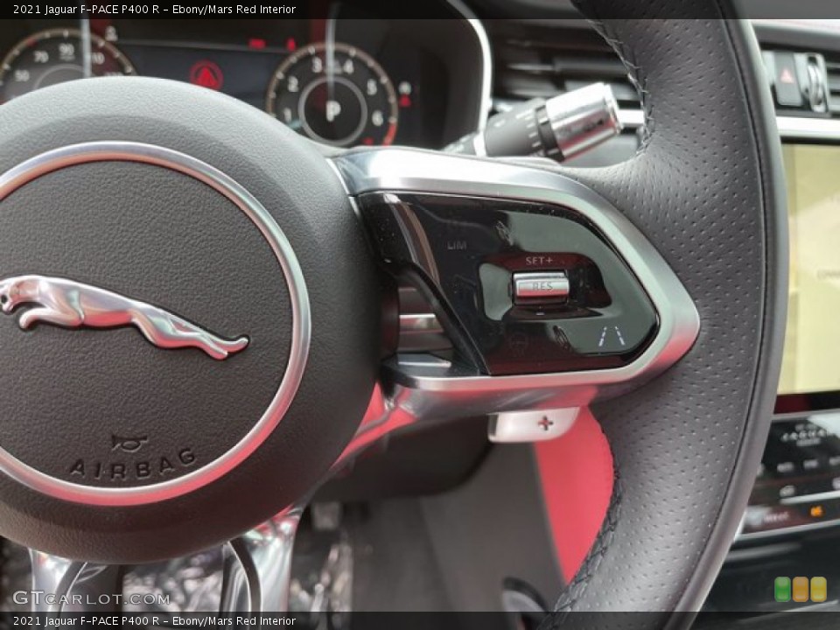
Task: Push the chrome RES resume toggle
Action: pyautogui.click(x=541, y=287)
